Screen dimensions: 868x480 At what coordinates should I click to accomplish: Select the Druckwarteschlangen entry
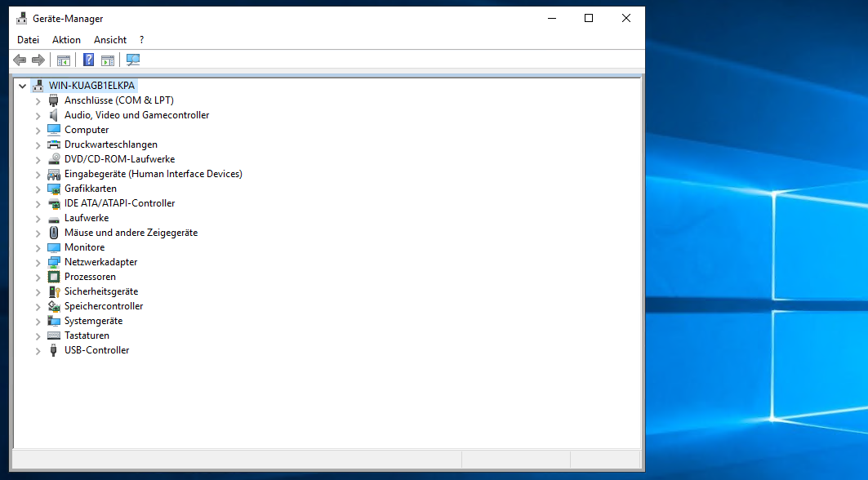tap(111, 144)
